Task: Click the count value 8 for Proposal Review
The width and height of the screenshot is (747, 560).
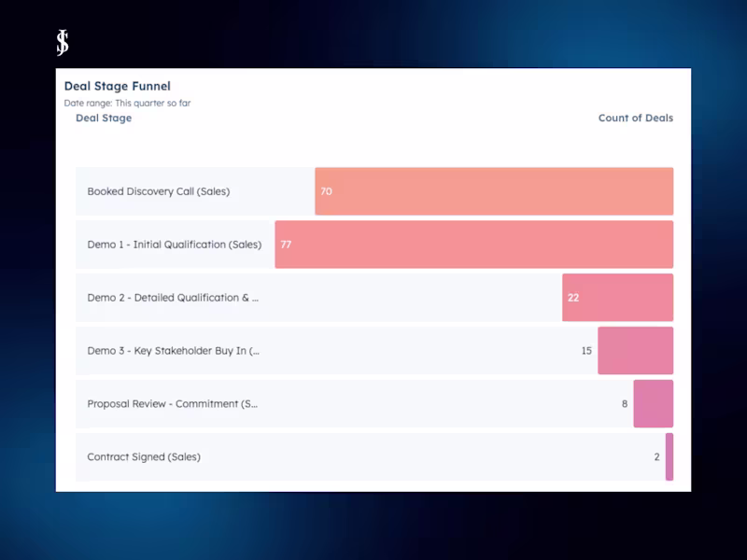Action: point(625,404)
